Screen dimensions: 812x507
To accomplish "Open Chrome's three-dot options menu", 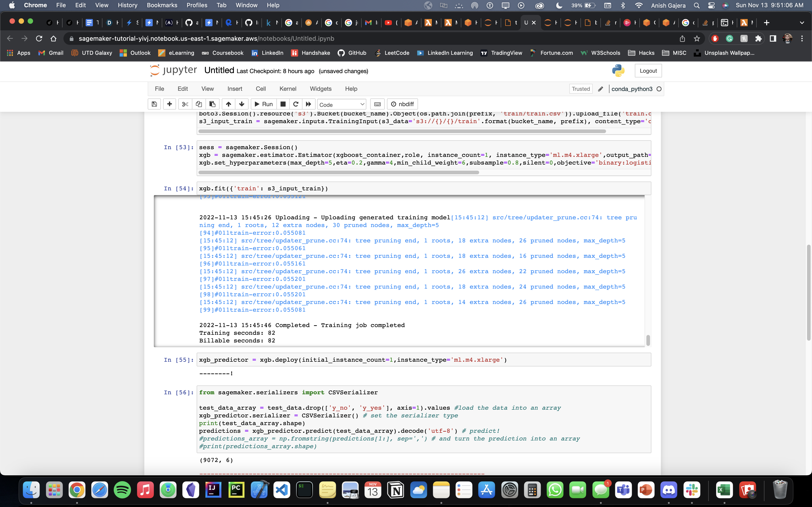I will click(802, 38).
